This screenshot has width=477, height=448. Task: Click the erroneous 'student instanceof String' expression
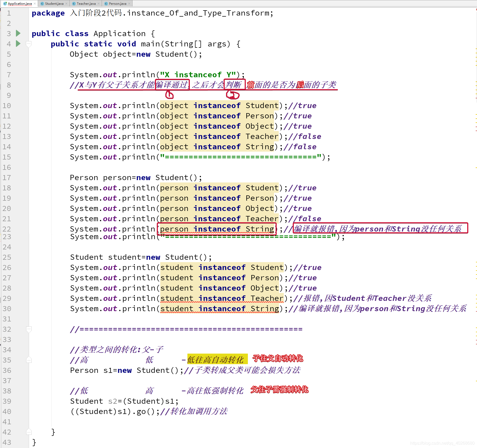click(220, 309)
